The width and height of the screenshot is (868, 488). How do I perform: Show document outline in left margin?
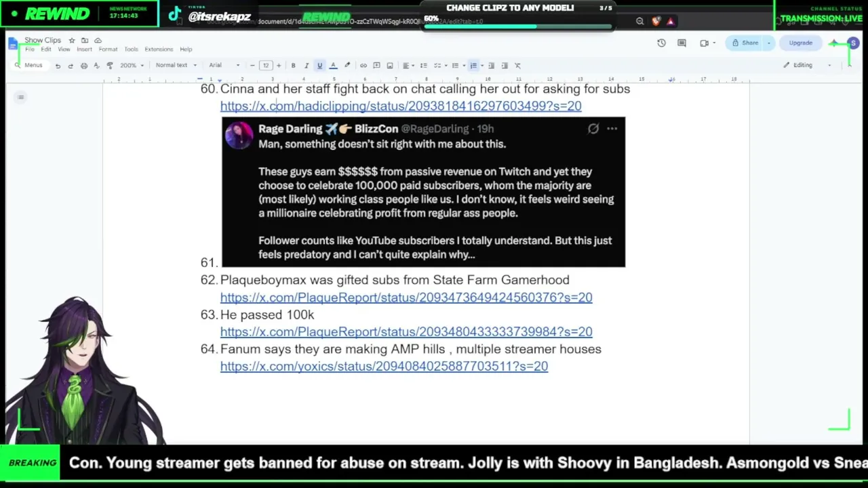pos(21,98)
